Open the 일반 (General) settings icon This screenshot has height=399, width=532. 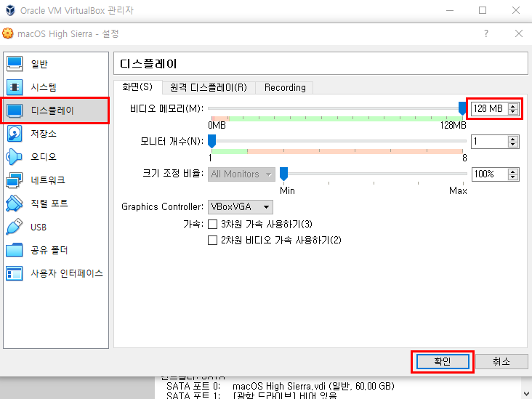15,64
